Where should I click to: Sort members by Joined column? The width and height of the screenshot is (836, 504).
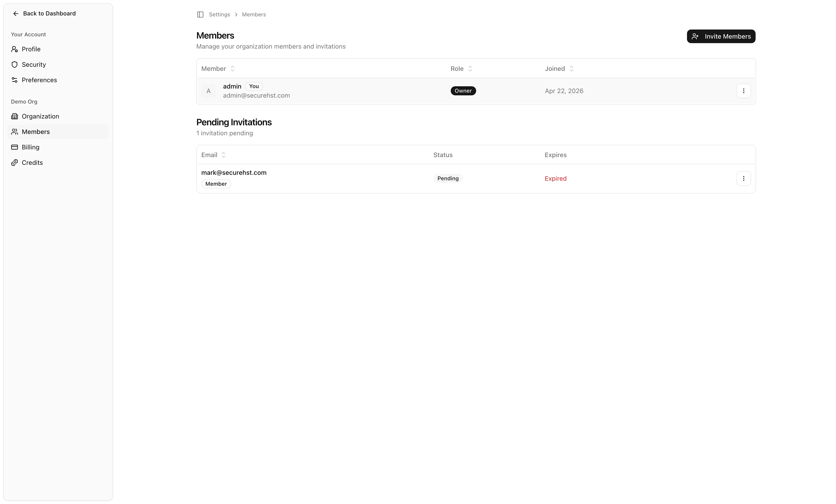(560, 69)
